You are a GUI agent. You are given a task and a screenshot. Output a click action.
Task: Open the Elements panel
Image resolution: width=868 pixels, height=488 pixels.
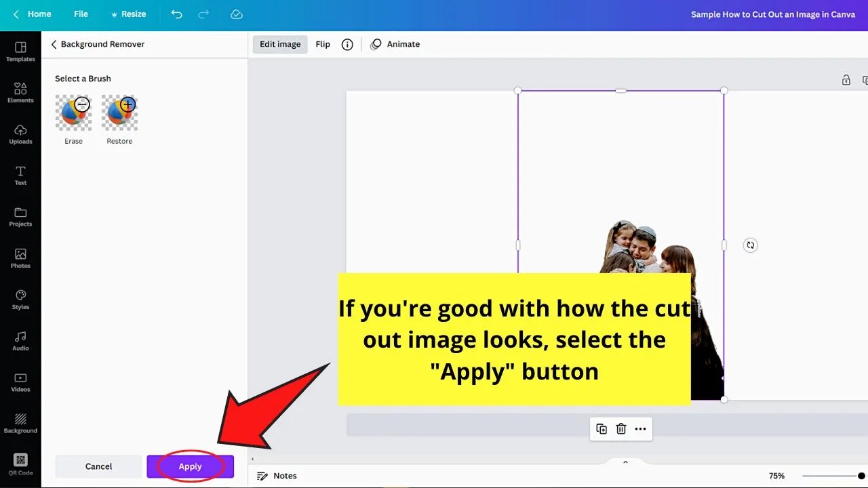(20, 91)
